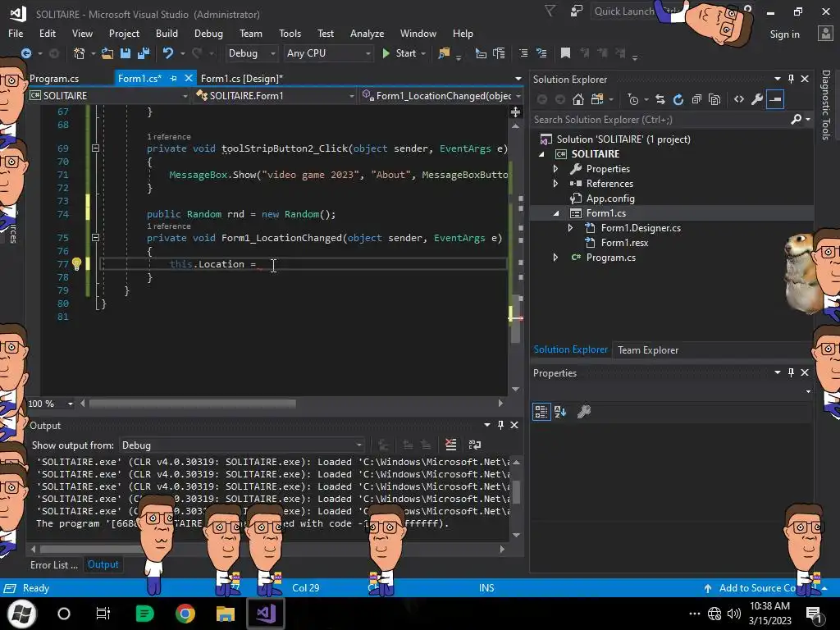The width and height of the screenshot is (840, 630).
Task: Toggle Categorized view in Properties panel
Action: [x=541, y=412]
